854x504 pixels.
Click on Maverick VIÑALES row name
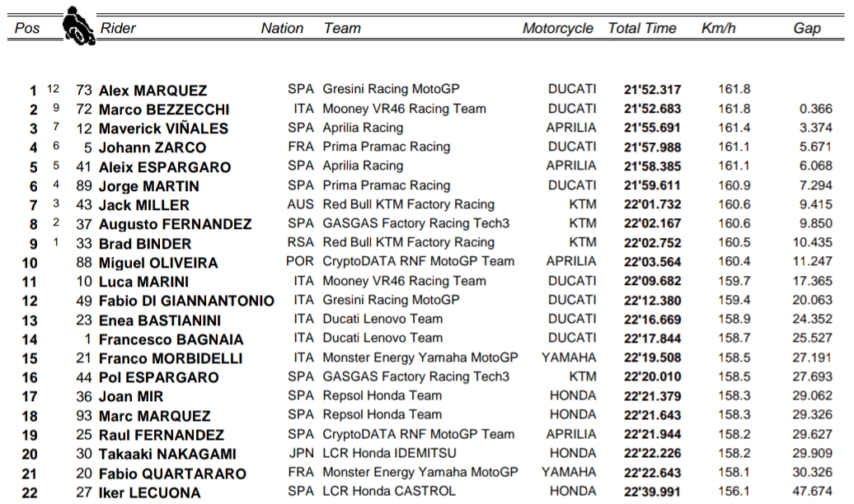(163, 128)
